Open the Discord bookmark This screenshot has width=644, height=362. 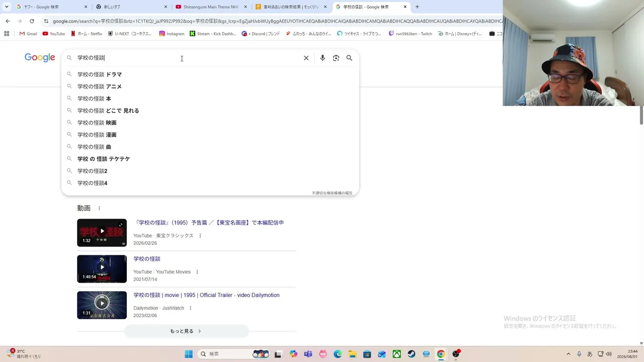tap(261, 34)
